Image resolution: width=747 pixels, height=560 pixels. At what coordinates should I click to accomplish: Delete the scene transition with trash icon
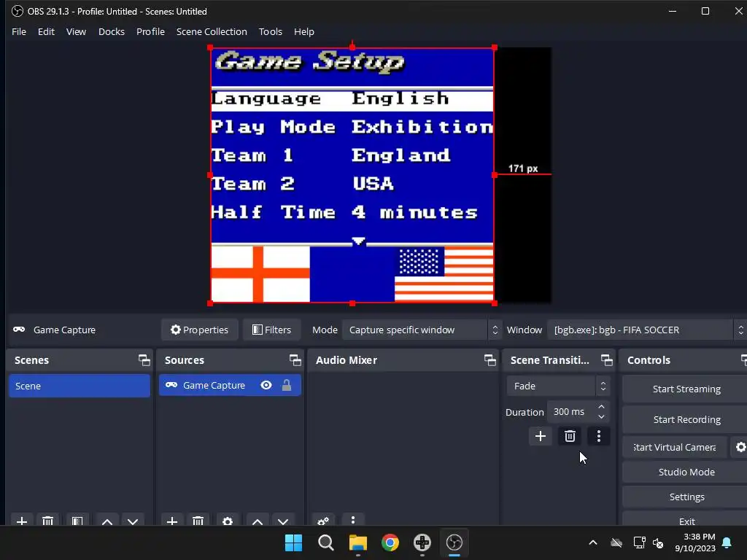[570, 436]
